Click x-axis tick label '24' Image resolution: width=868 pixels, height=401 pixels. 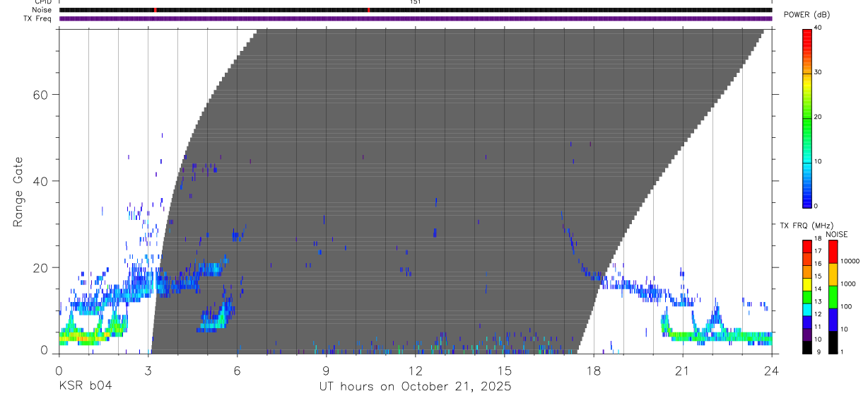tap(772, 370)
